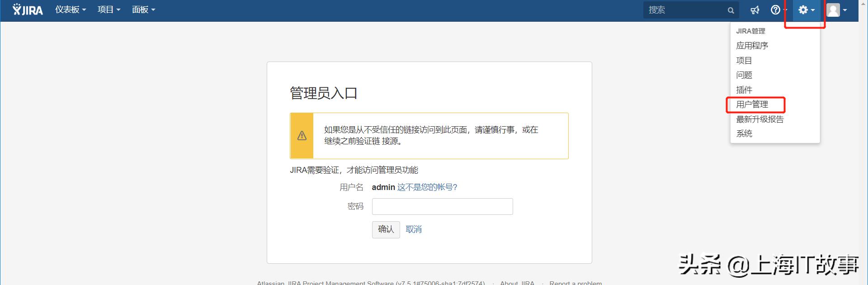Open the 项目 dropdown in navbar
The image size is (868, 285).
(x=109, y=9)
